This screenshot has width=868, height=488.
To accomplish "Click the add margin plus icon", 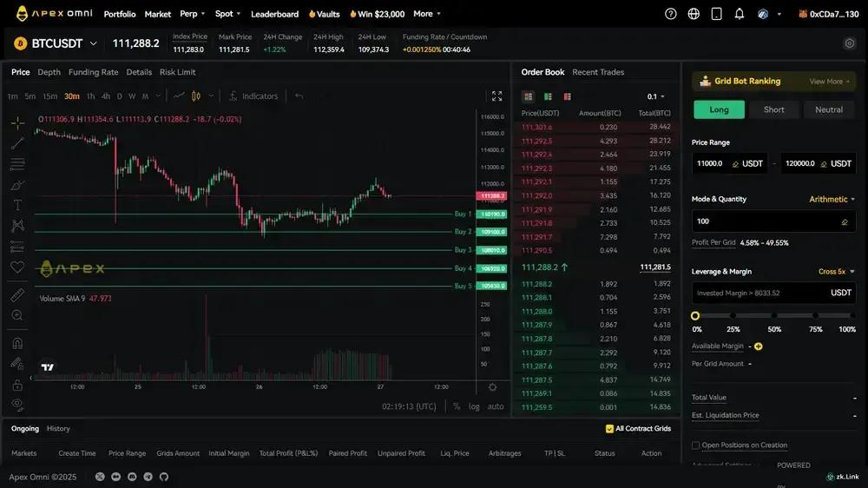I will [759, 346].
